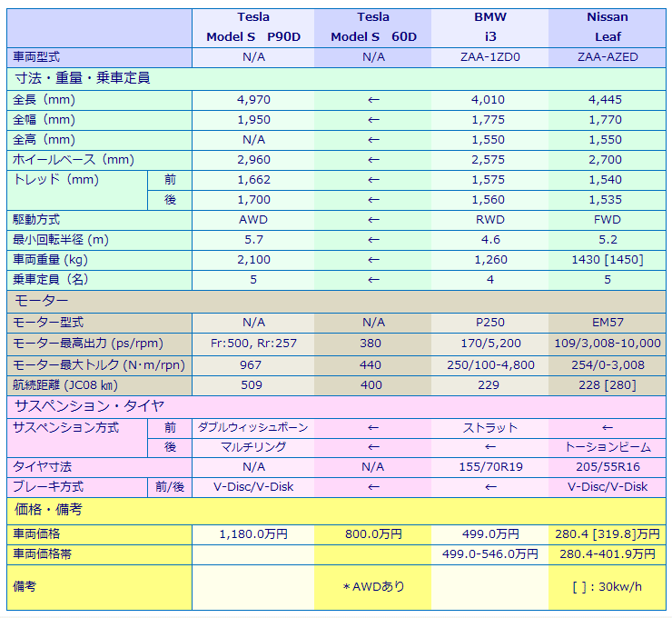Click the RWD drive type cell
672x618 pixels.
tap(489, 220)
